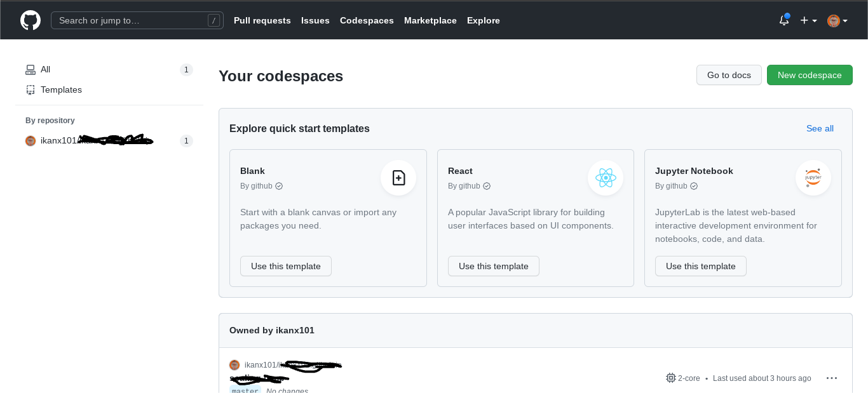Screen dimensions: 868x393
Task: Click avatar beside codespace repository name
Action: pos(234,365)
